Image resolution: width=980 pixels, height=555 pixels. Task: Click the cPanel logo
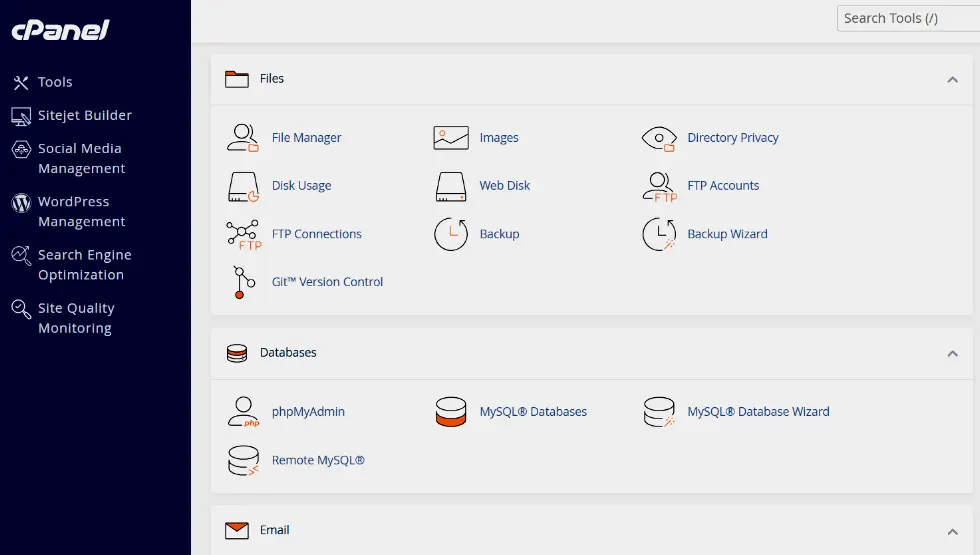[61, 29]
